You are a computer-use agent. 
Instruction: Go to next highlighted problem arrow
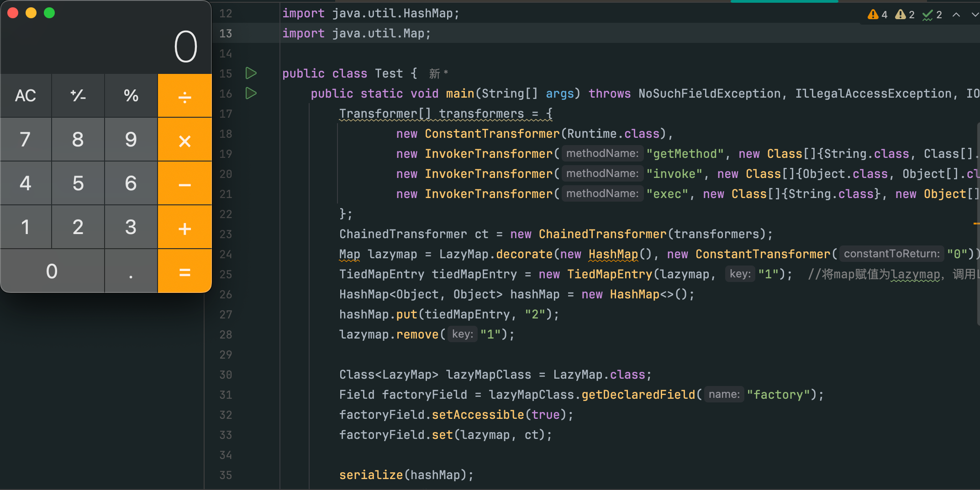click(975, 15)
